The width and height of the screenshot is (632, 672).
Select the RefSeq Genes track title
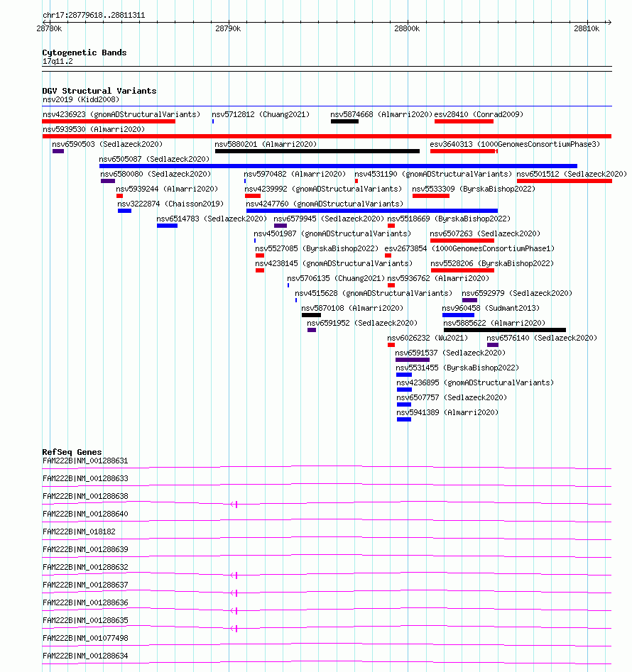pos(72,452)
